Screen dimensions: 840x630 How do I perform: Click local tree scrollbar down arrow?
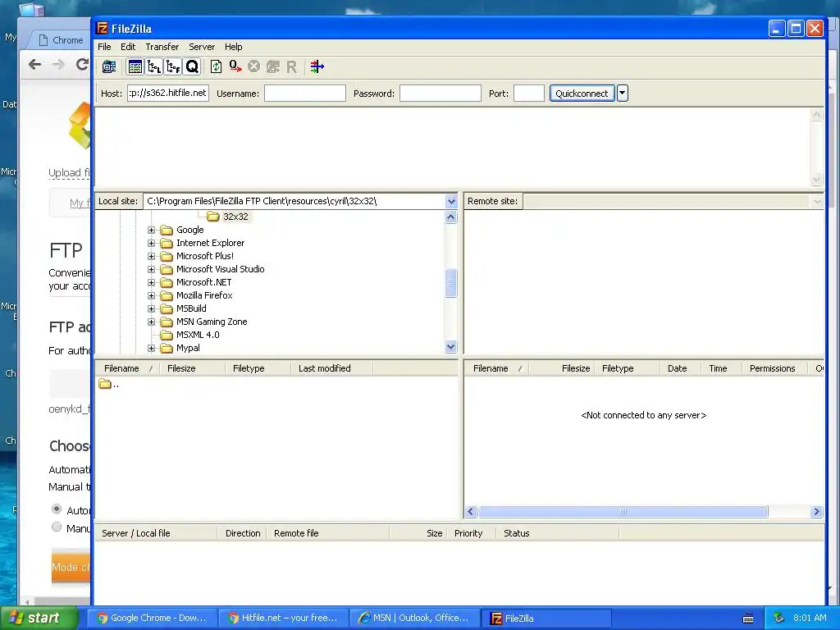click(451, 347)
